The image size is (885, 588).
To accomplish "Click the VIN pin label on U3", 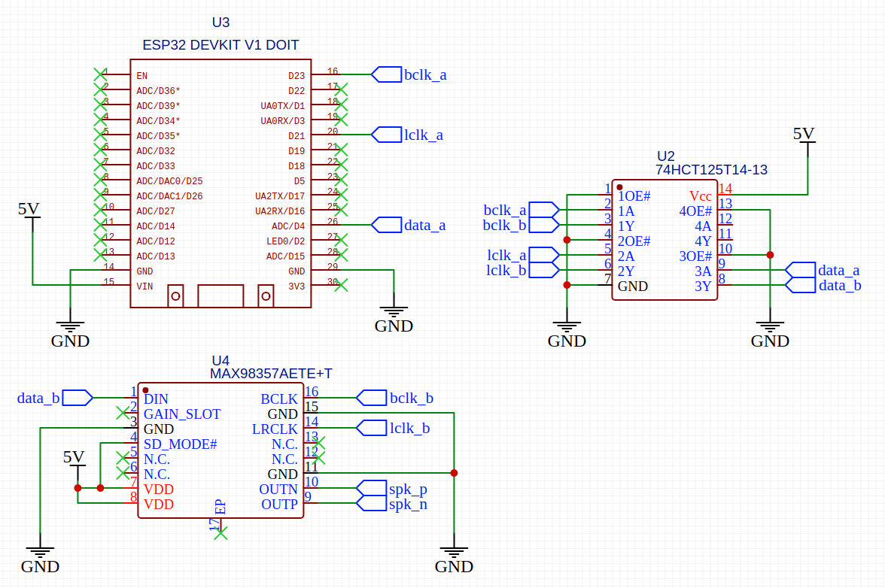I will 144,286.
